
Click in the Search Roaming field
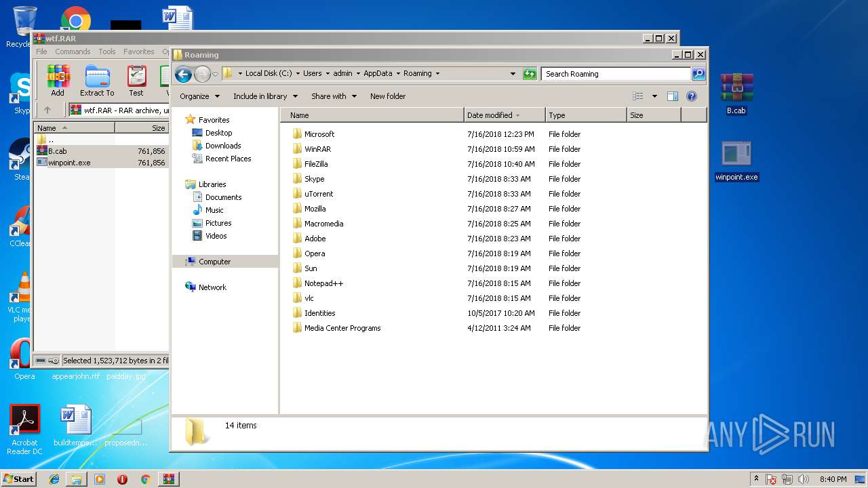click(616, 74)
